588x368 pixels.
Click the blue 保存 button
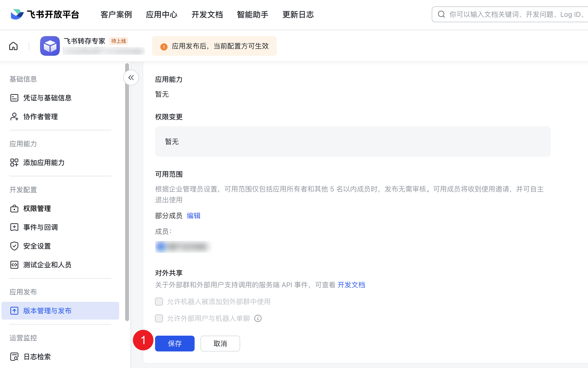pyautogui.click(x=175, y=343)
